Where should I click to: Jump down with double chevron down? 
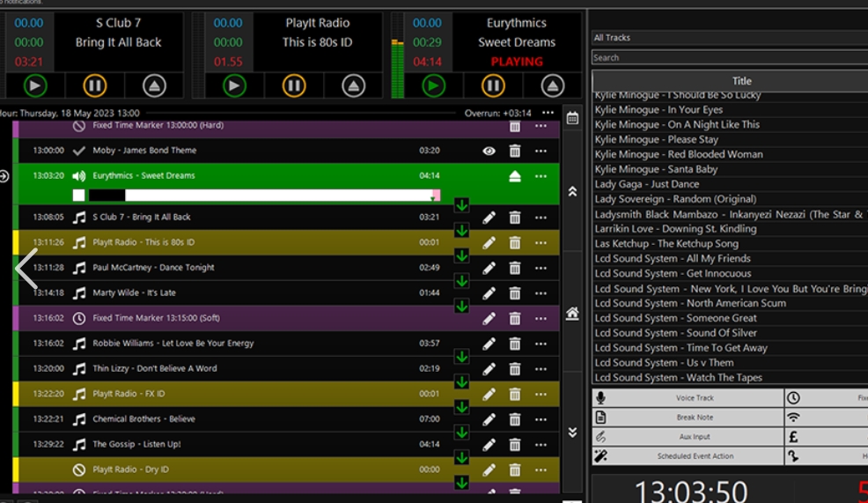pos(572,433)
